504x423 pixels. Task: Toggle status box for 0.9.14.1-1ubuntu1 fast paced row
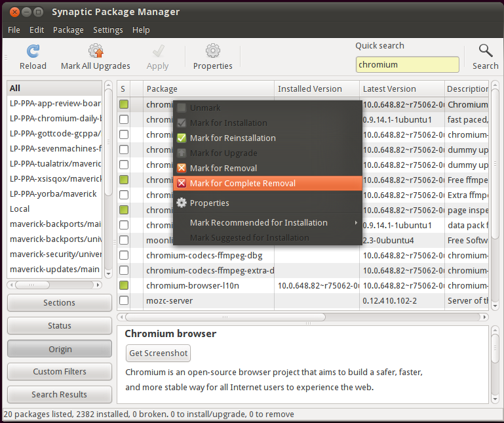click(124, 119)
